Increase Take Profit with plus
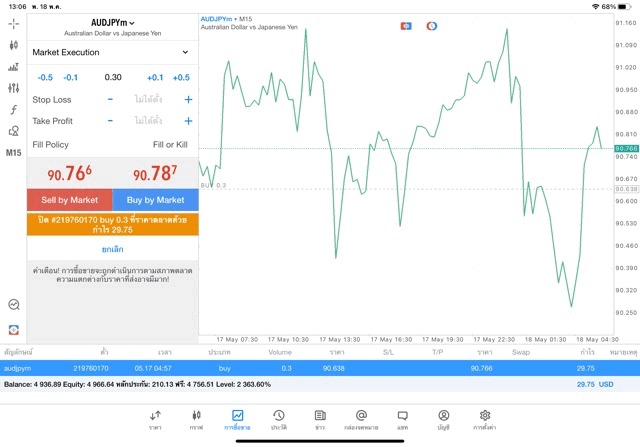This screenshot has width=640, height=447. tap(188, 121)
